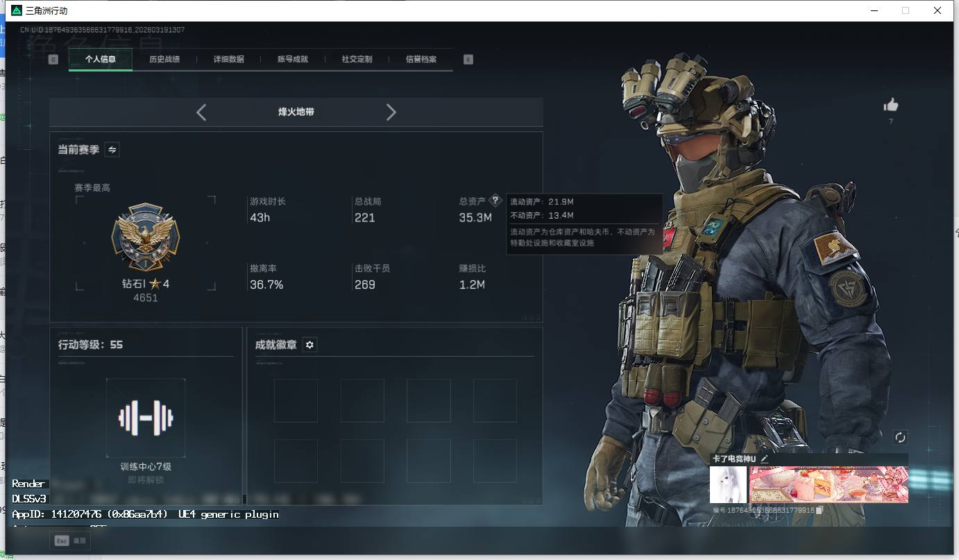This screenshot has height=560, width=959.
Task: Click the diamond rank eagle badge
Action: point(145,238)
